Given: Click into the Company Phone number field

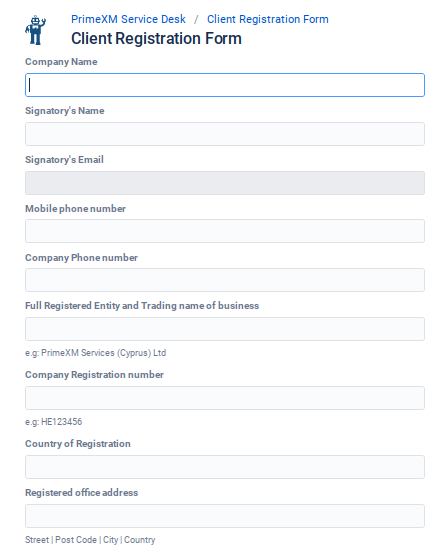Looking at the screenshot, I should click(225, 280).
